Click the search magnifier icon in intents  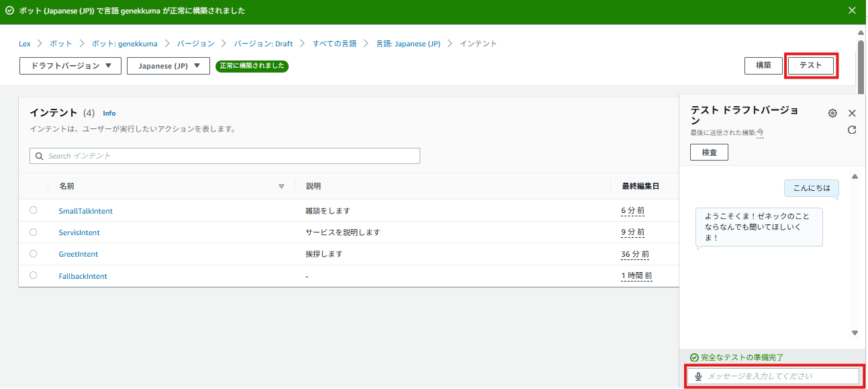(40, 156)
